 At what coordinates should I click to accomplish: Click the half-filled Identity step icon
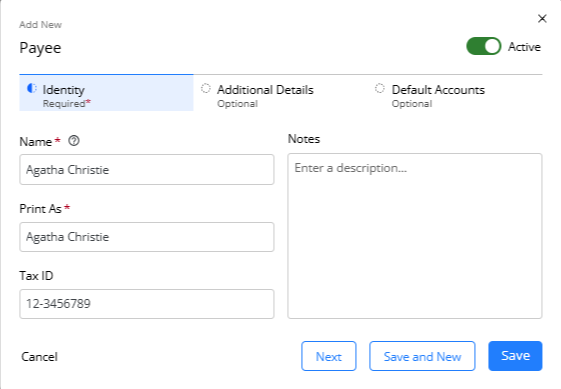click(32, 88)
